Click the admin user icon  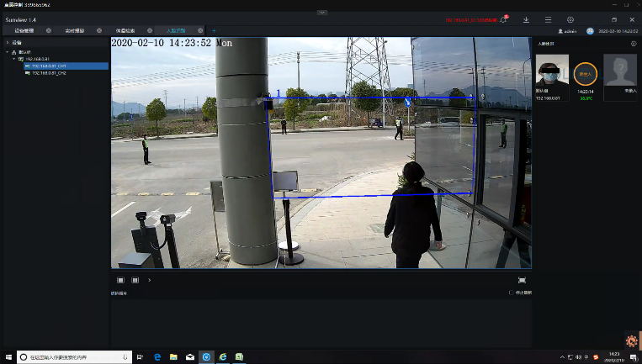(x=560, y=31)
